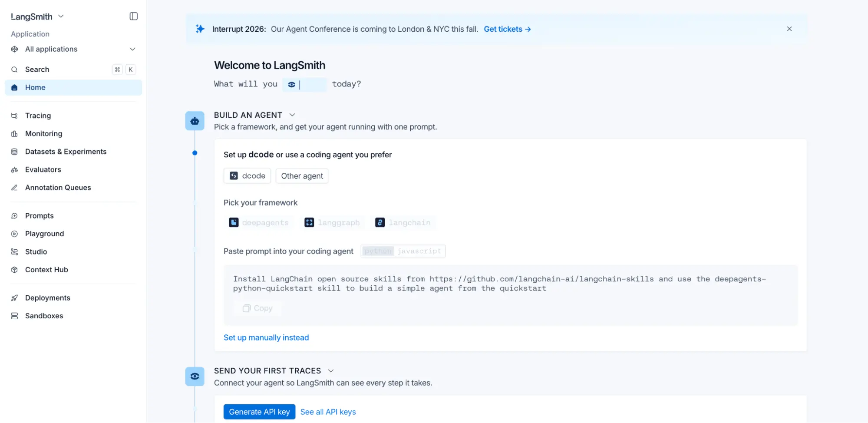This screenshot has height=423, width=868.
Task: Select the Other agent option
Action: [302, 176]
